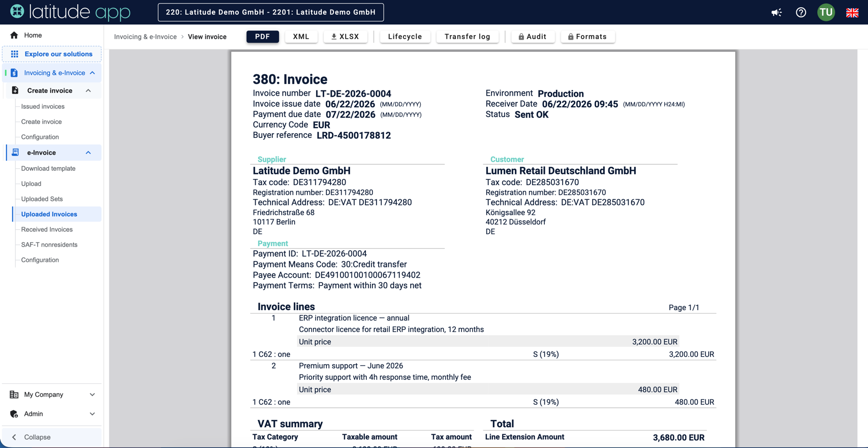Click the Premium support — June 2026 line
868x448 pixels.
(x=351, y=366)
